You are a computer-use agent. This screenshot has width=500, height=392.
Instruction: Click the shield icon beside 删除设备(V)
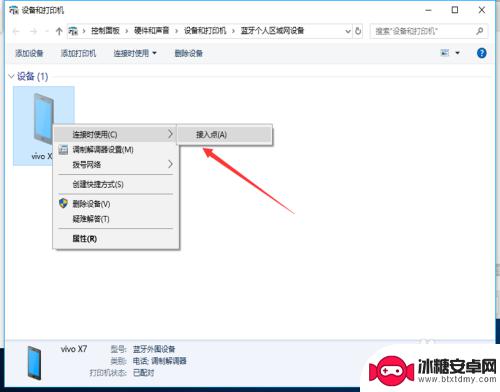pos(63,203)
